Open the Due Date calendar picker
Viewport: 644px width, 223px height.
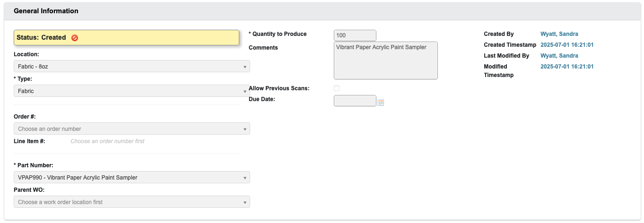pos(381,102)
